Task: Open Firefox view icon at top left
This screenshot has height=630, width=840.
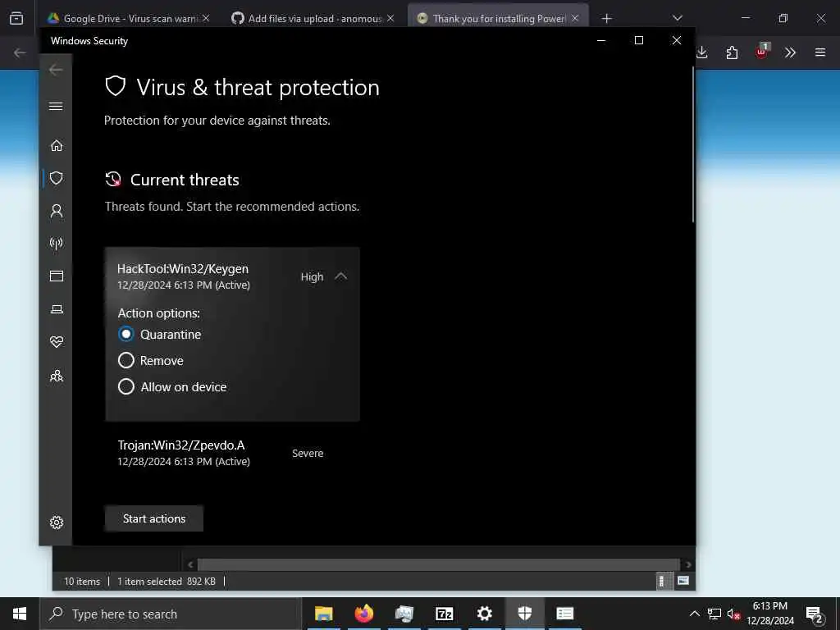Action: 16,18
